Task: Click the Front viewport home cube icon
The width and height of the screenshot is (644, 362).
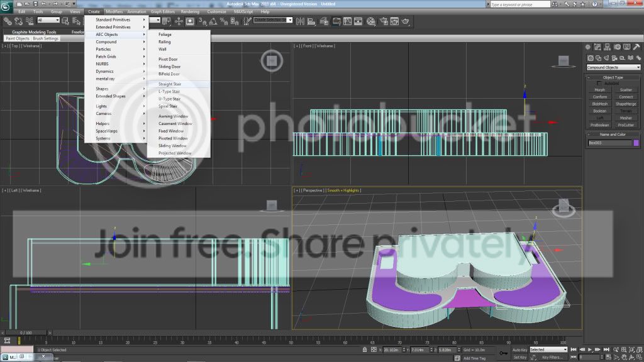Action: [563, 61]
